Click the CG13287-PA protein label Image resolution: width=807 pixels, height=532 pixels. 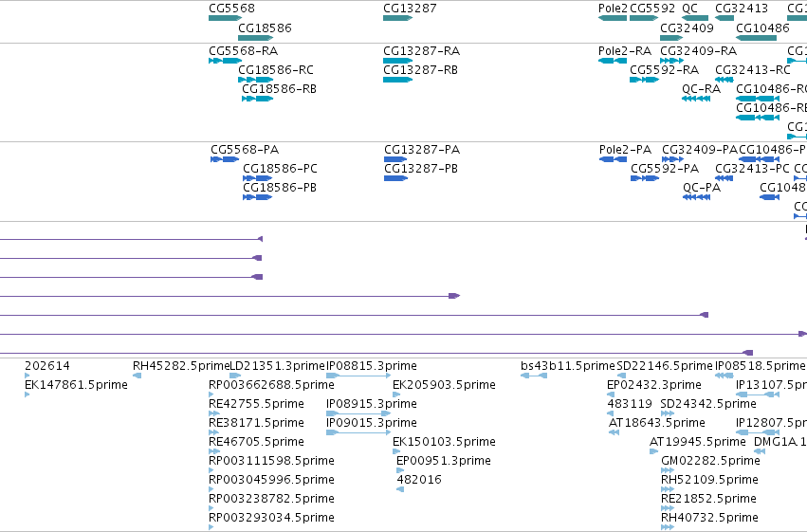(x=422, y=150)
